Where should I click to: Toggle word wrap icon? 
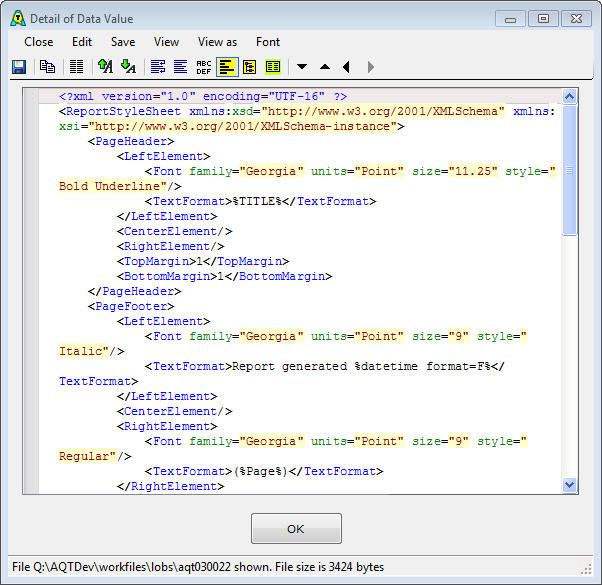[158, 67]
